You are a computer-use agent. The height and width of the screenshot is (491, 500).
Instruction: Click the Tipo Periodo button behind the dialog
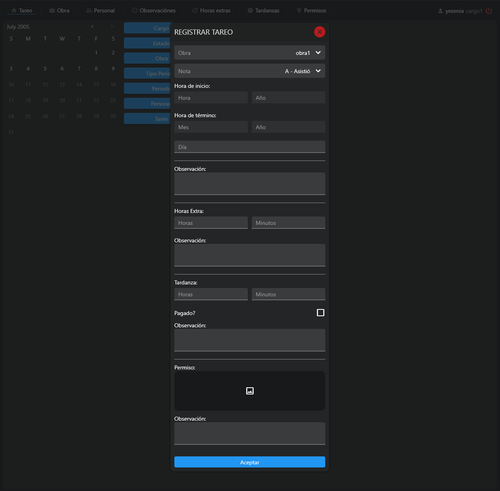147,73
